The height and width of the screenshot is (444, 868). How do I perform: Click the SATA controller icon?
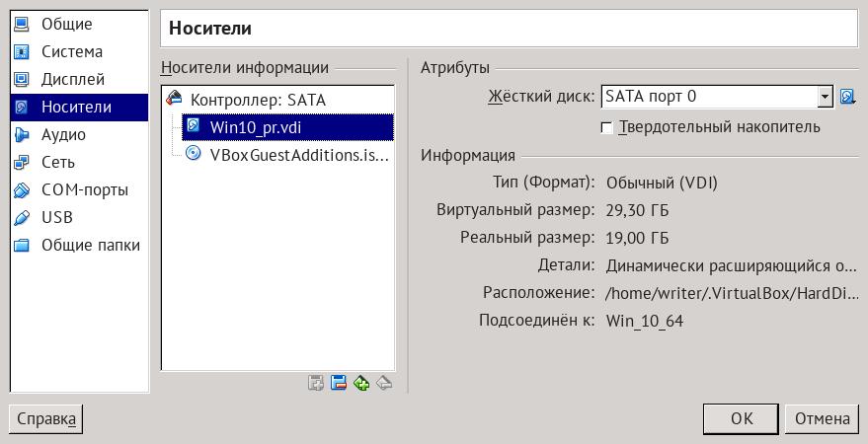click(x=174, y=99)
